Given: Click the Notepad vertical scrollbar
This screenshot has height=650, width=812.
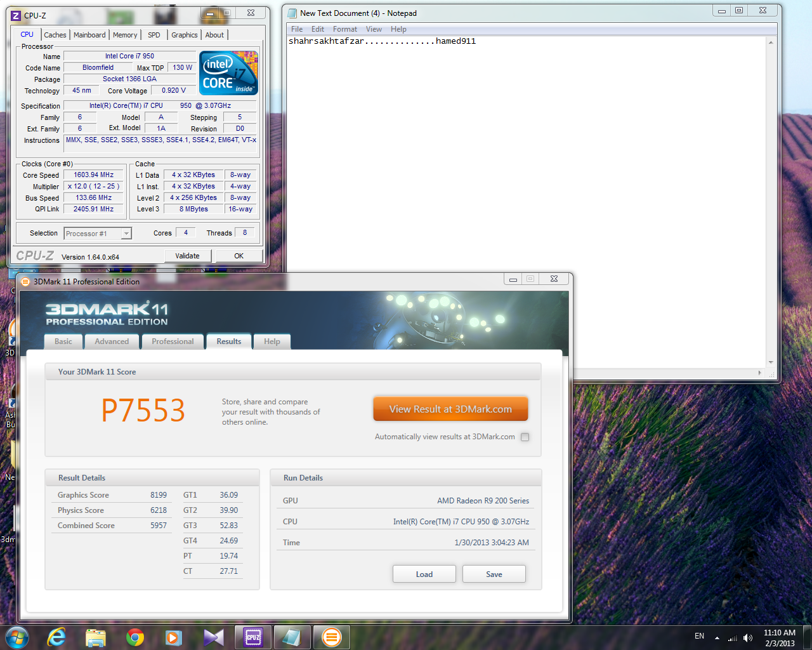Looking at the screenshot, I should [x=771, y=203].
